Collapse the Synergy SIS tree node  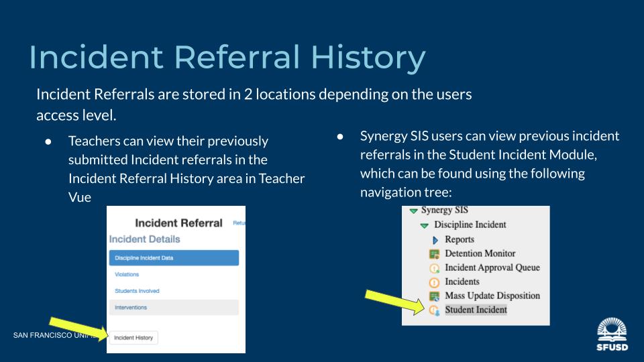(x=413, y=210)
